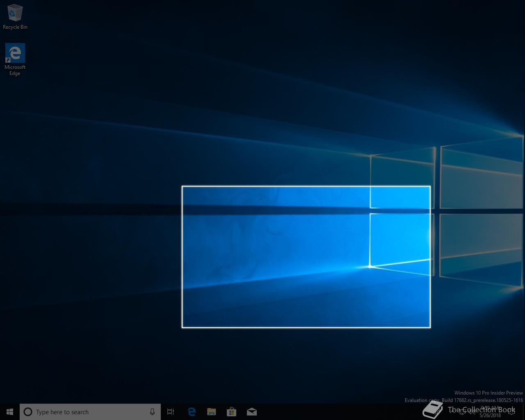The height and width of the screenshot is (420, 525).
Task: Click the Show desktop strip at taskbar end
Action: pos(524,412)
